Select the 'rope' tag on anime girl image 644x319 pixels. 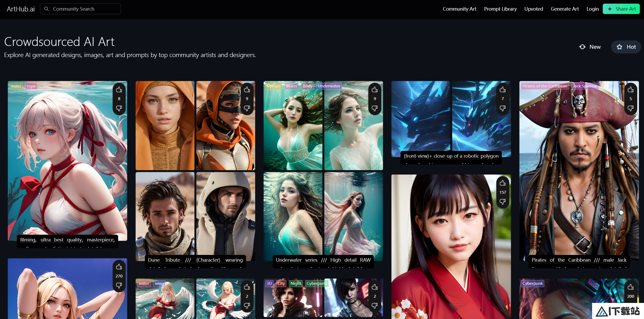coord(31,86)
